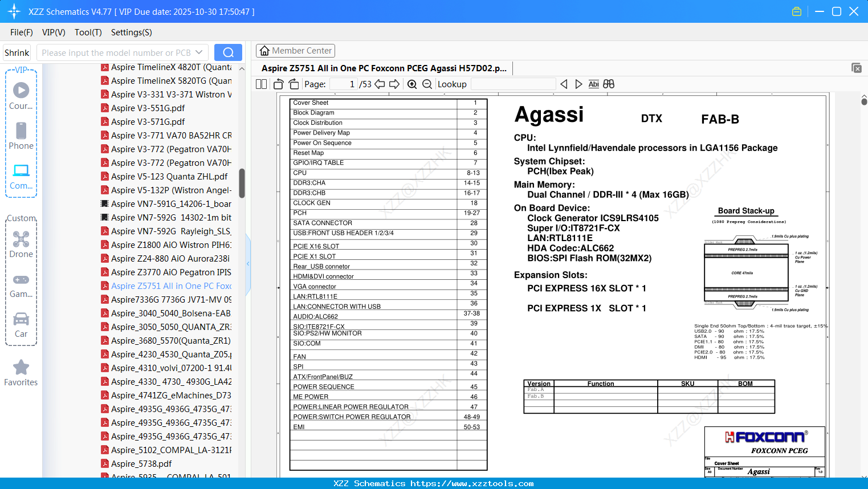Open the VIP(V) menu
Viewport: 868px width, 489px height.
(54, 32)
